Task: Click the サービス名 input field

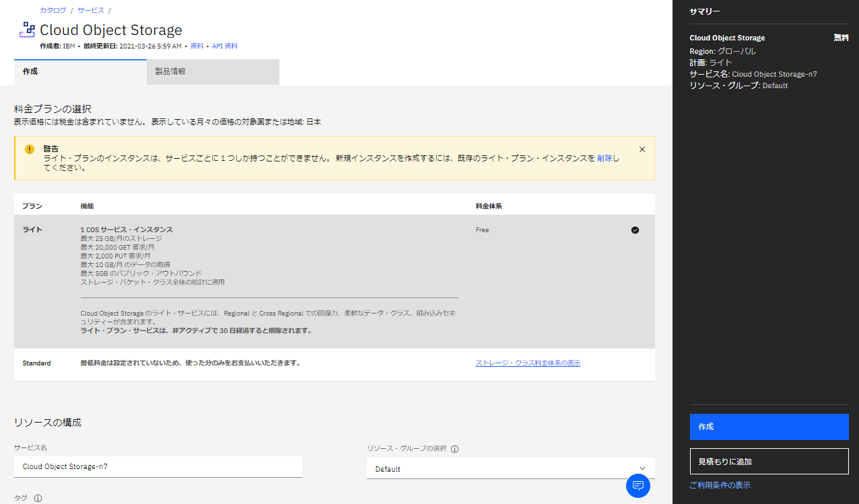Action: click(x=158, y=466)
